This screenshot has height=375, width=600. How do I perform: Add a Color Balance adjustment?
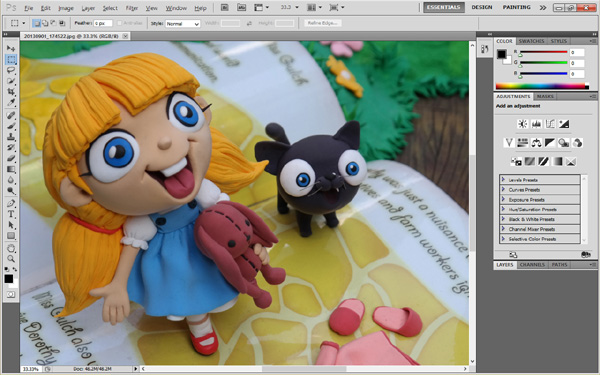tap(536, 143)
